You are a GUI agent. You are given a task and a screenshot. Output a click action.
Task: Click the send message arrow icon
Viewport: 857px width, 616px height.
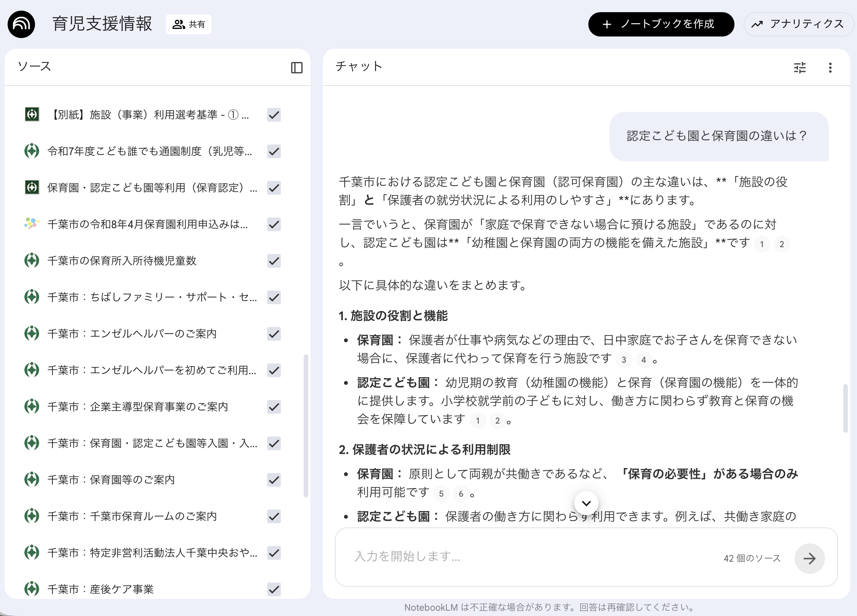(810, 559)
